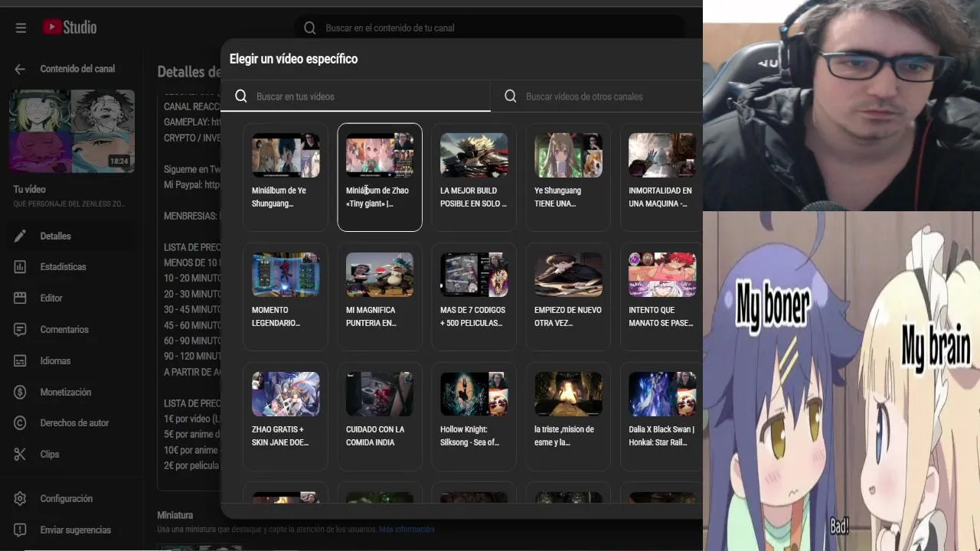This screenshot has height=551, width=980.
Task: Go to the Monetización section
Action: click(x=70, y=393)
